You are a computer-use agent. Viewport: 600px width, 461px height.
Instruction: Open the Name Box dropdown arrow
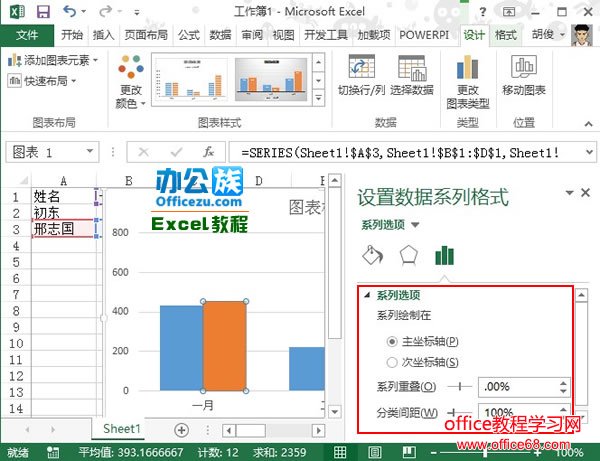tap(90, 151)
